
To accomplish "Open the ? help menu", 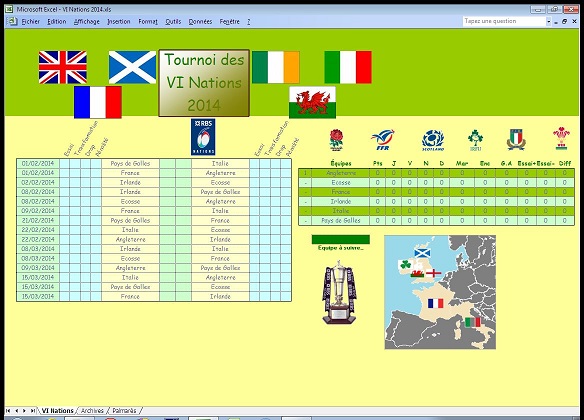I will [x=248, y=22].
